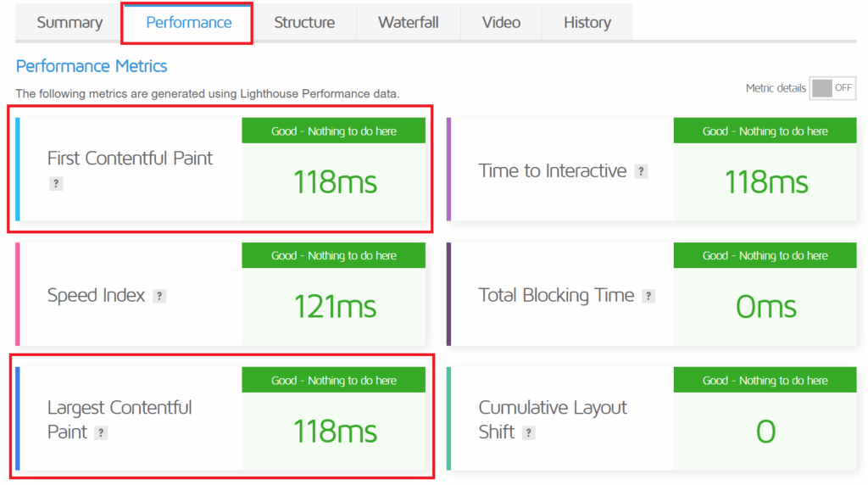Click the First Contentful Paint metric label
The height and width of the screenshot is (485, 868).
[130, 159]
